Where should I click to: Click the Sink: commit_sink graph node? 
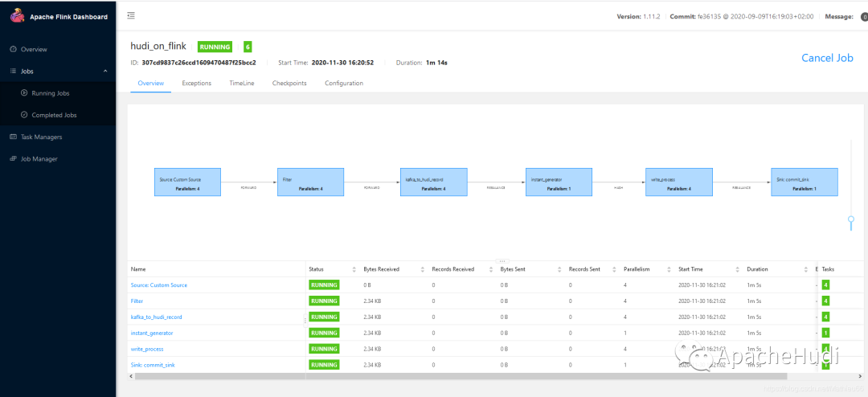click(x=805, y=182)
